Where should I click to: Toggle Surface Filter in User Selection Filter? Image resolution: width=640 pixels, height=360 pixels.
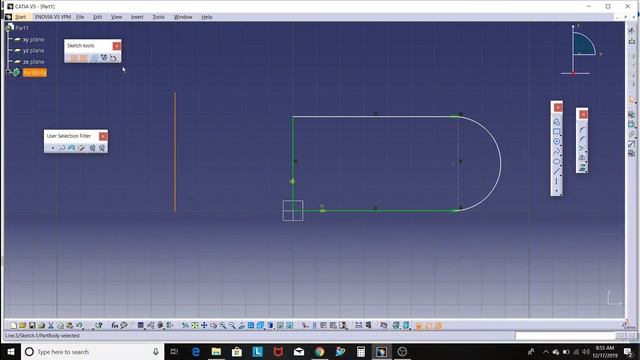pos(71,148)
